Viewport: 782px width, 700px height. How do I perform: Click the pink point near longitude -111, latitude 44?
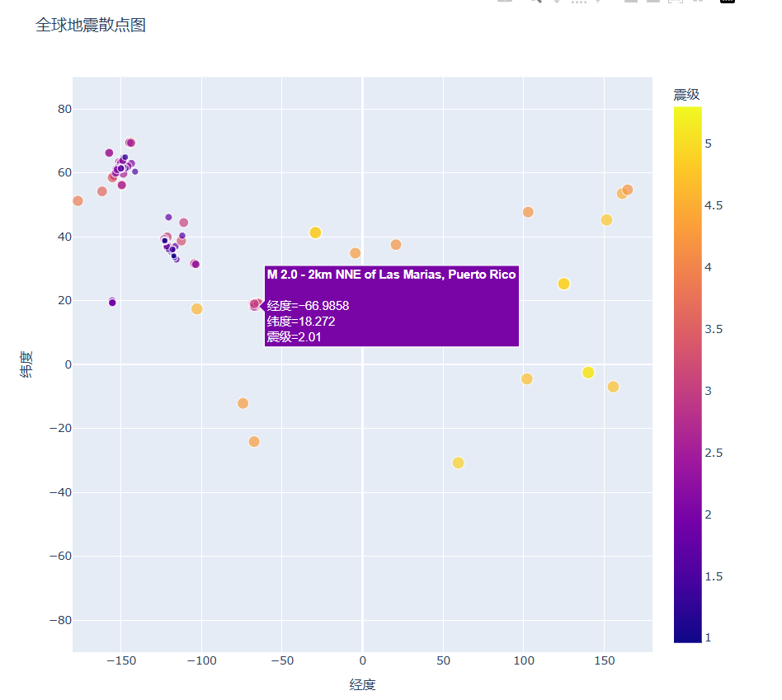183,223
